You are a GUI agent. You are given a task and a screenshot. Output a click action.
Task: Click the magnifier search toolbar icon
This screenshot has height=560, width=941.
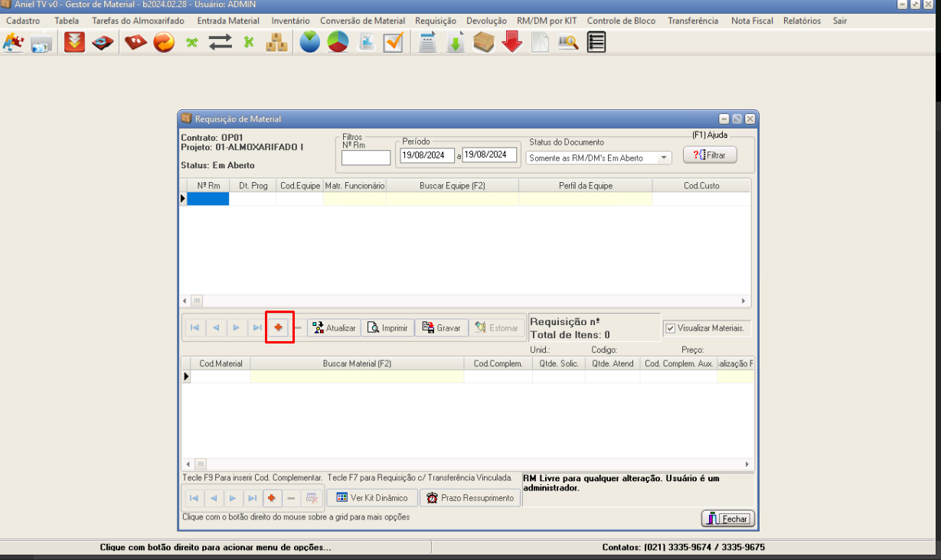(567, 43)
